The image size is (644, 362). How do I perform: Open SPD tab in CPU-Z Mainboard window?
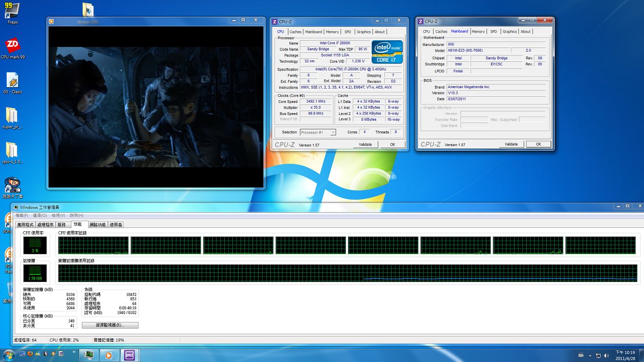pos(494,32)
